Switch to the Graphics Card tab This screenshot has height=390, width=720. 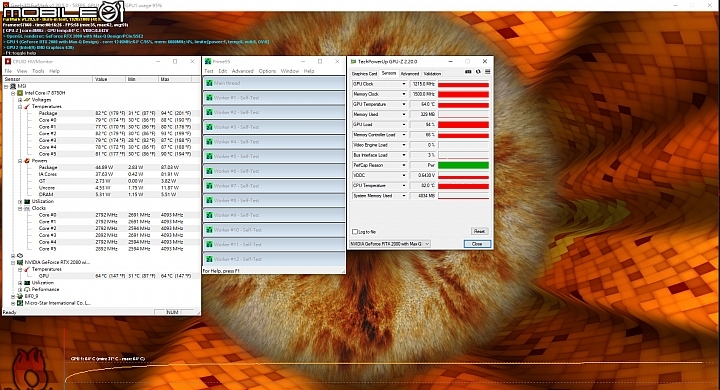pos(364,73)
